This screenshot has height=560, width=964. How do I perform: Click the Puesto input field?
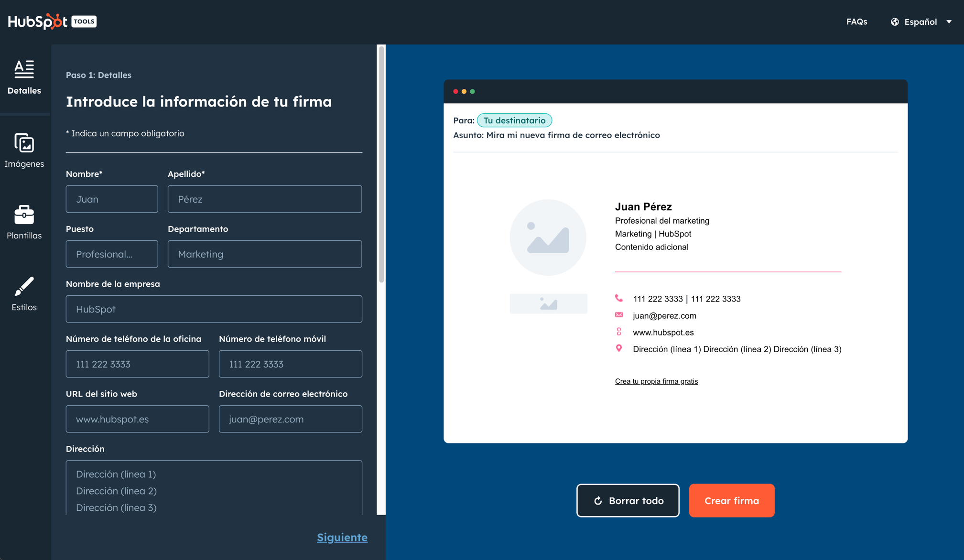112,254
